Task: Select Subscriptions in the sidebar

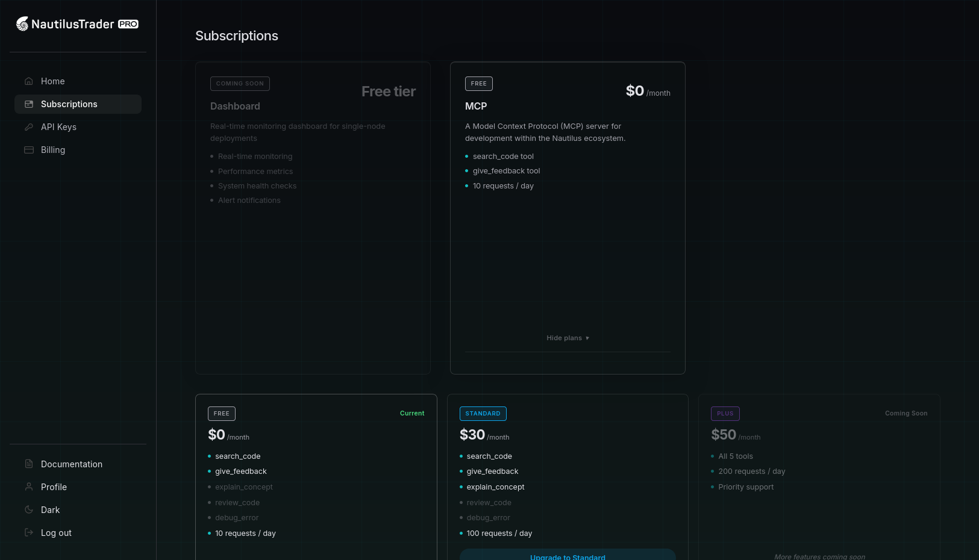Action: click(x=78, y=104)
